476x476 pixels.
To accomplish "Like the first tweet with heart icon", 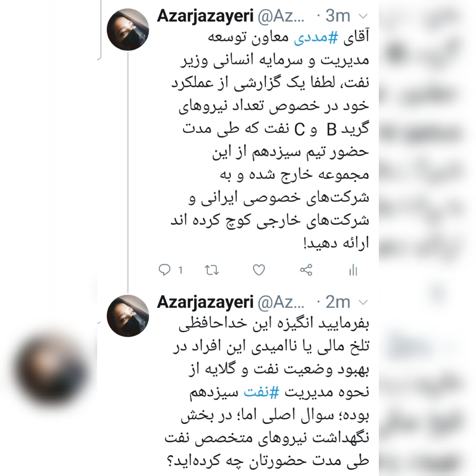I will [x=259, y=270].
